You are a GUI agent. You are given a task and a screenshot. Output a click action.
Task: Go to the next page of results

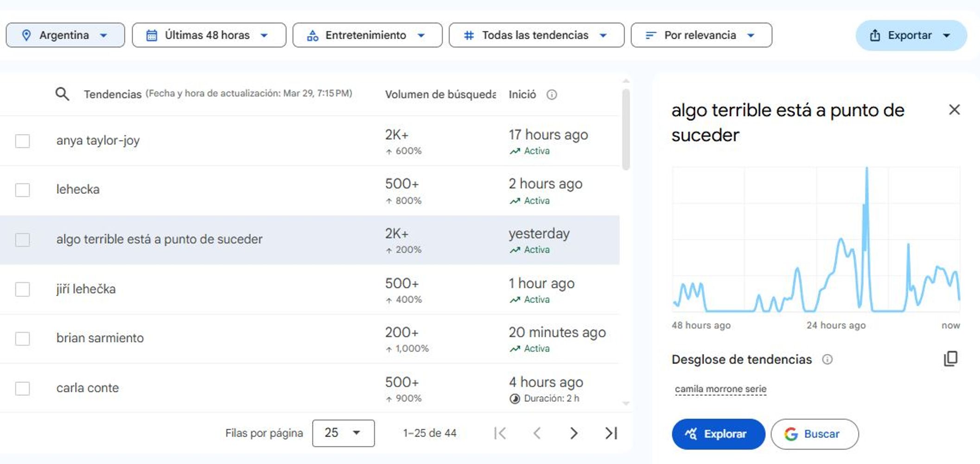coord(574,433)
